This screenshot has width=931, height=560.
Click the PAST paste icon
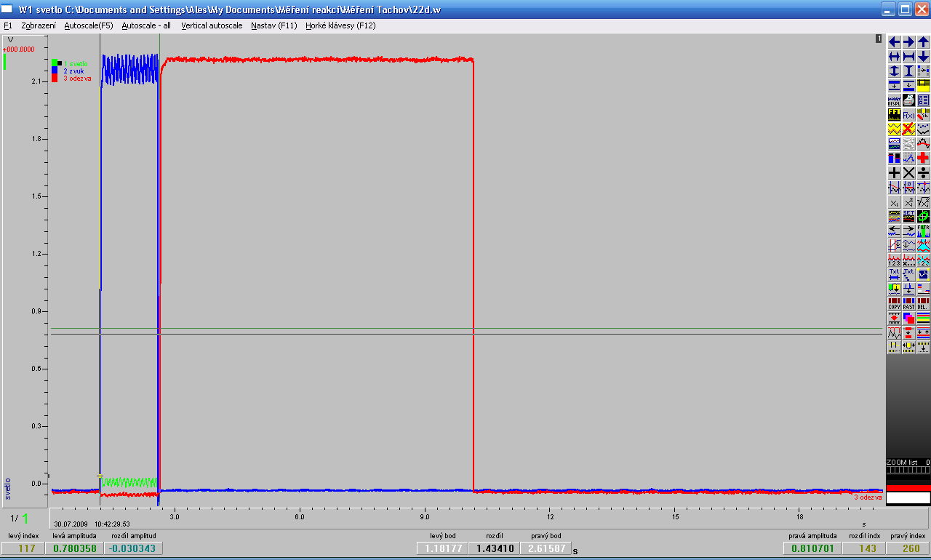[908, 303]
